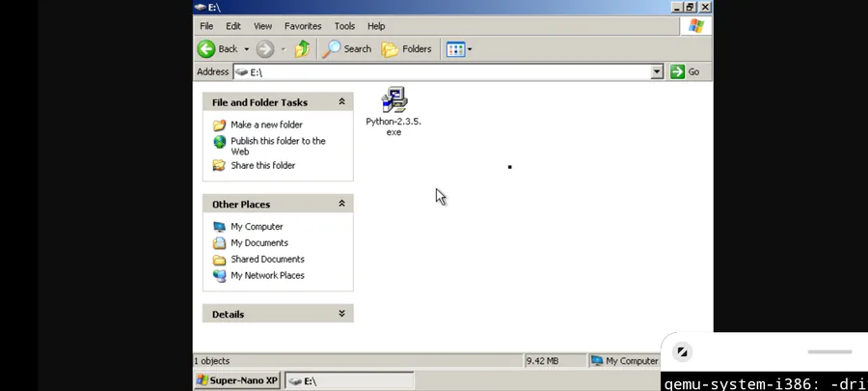Open the View menu
Image resolution: width=868 pixels, height=391 pixels.
tap(263, 26)
